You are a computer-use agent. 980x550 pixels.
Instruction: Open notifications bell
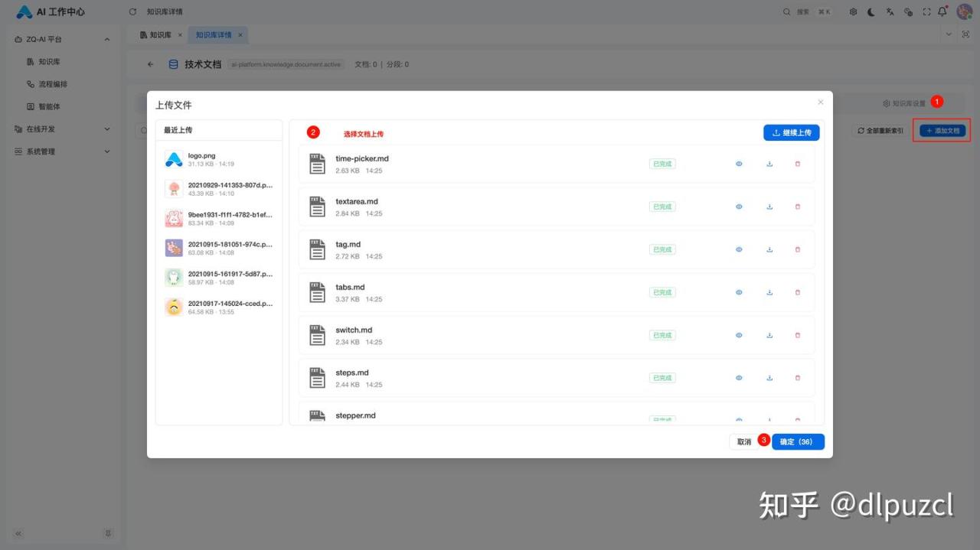coord(942,12)
